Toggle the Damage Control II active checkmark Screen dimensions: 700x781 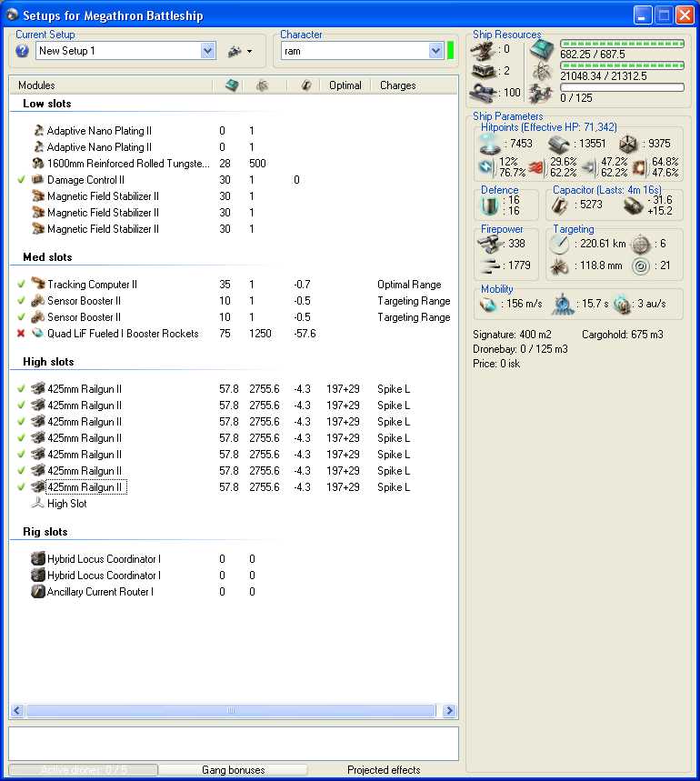coord(21,180)
